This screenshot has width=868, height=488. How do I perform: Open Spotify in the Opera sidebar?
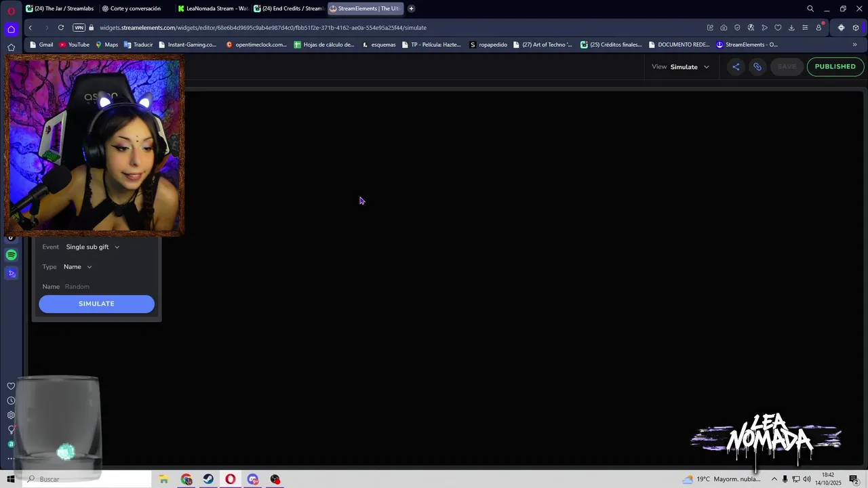tap(11, 255)
